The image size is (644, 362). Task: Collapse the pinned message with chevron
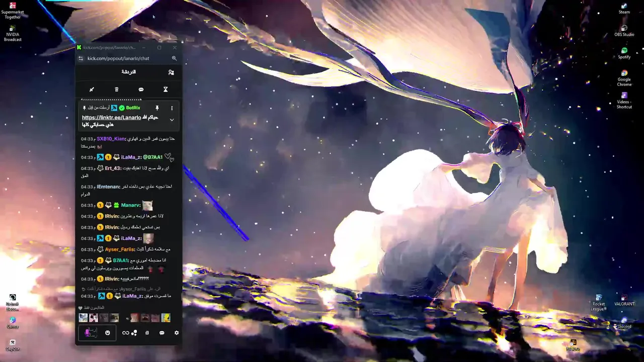tap(172, 120)
